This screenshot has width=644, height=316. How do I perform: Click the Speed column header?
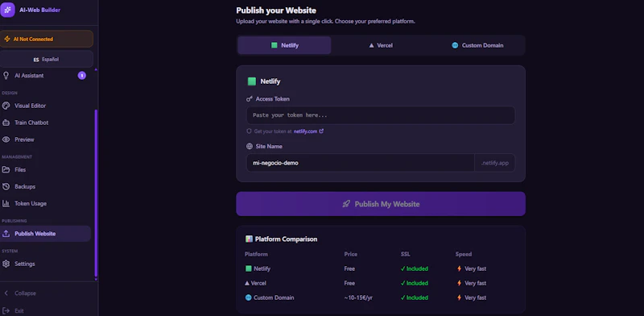click(464, 254)
